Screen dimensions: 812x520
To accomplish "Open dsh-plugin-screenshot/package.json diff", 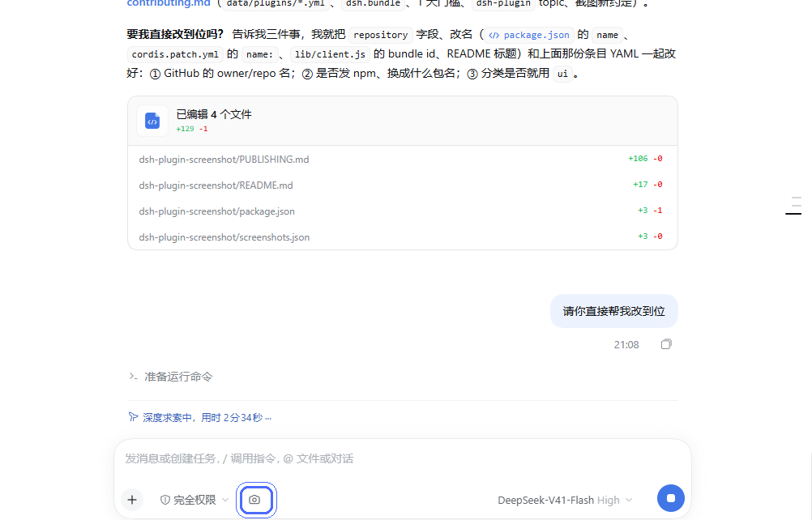I will click(x=403, y=211).
